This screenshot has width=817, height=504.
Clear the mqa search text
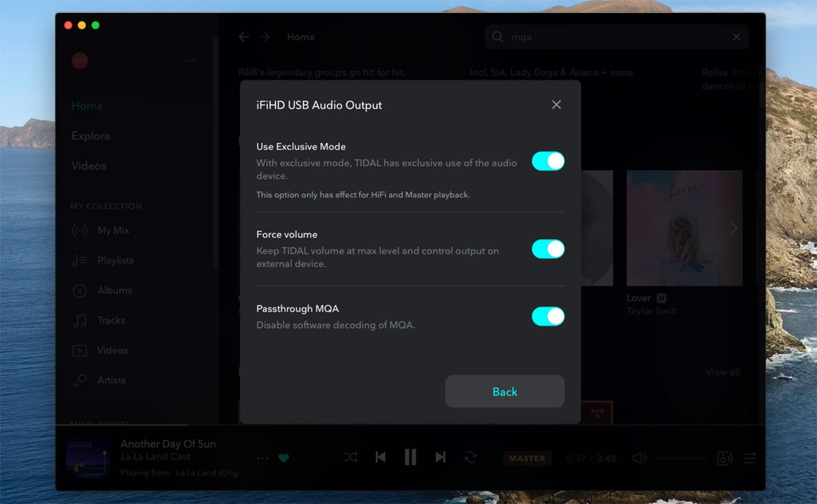pos(736,37)
